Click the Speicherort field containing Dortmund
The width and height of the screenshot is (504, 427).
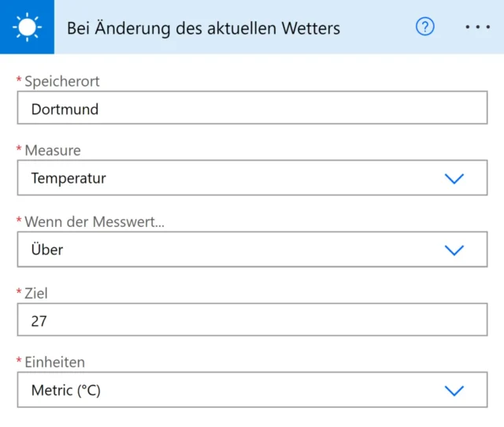click(x=252, y=109)
